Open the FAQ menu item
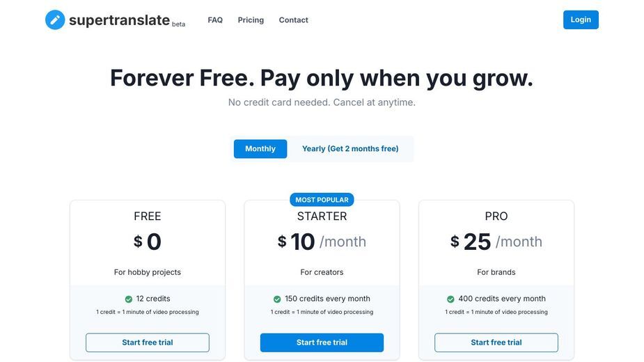Image resolution: width=644 pixels, height=362 pixels. click(215, 19)
